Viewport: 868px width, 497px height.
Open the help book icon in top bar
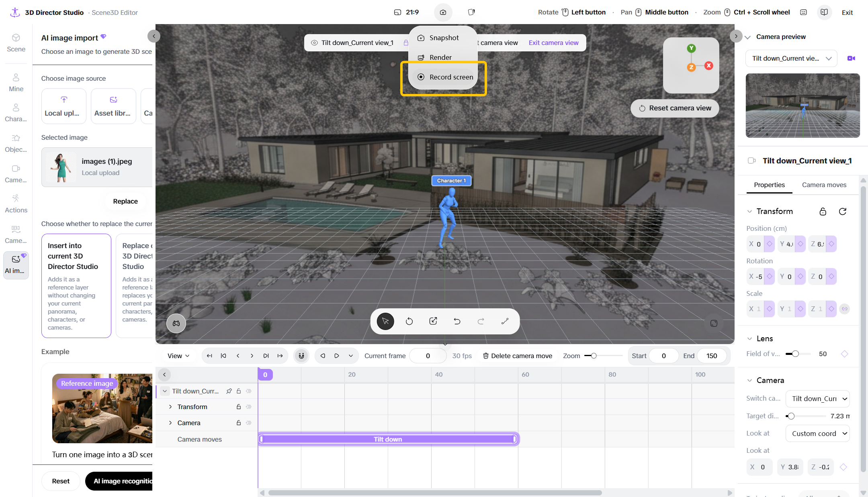pos(824,12)
